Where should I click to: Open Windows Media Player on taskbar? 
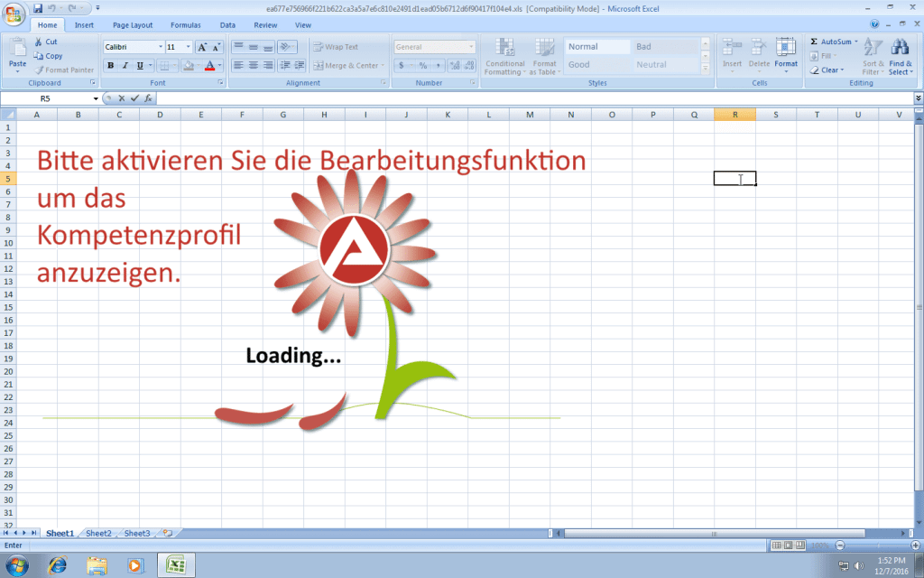(135, 565)
